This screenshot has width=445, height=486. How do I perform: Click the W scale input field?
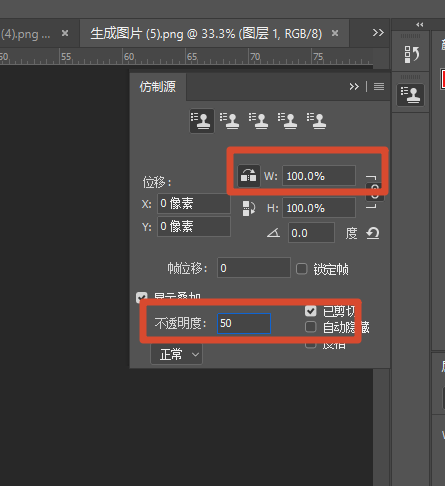(x=319, y=176)
